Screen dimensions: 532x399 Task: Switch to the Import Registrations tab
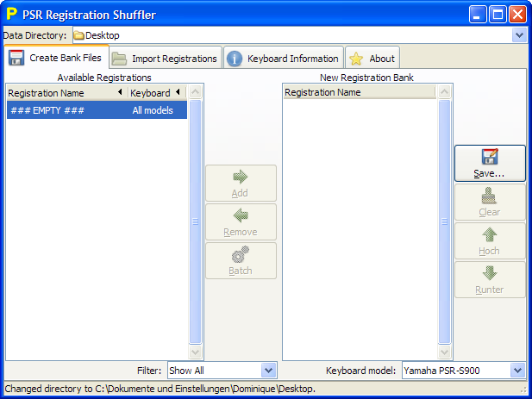click(165, 59)
